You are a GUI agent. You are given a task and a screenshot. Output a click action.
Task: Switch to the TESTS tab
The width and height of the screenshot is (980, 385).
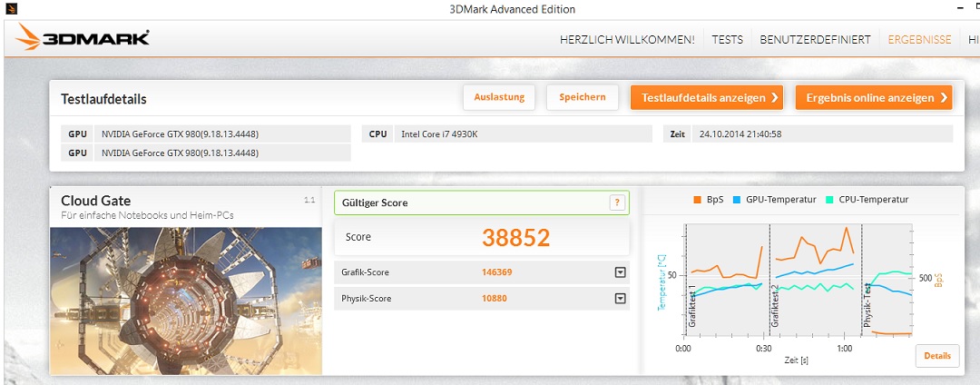[x=728, y=39]
